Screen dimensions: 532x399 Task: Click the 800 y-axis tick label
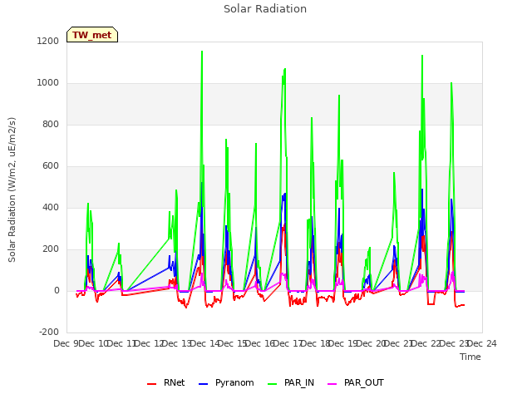click(x=51, y=125)
